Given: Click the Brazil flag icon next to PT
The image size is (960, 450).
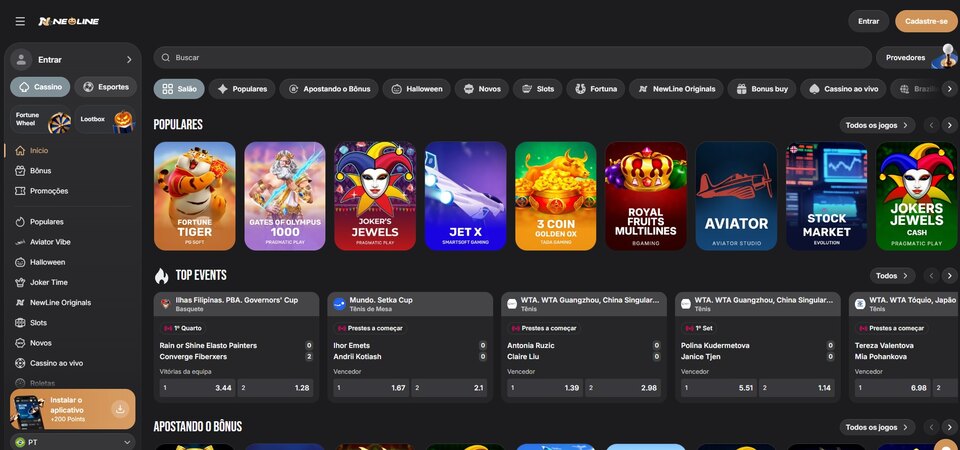Looking at the screenshot, I should pyautogui.click(x=20, y=442).
